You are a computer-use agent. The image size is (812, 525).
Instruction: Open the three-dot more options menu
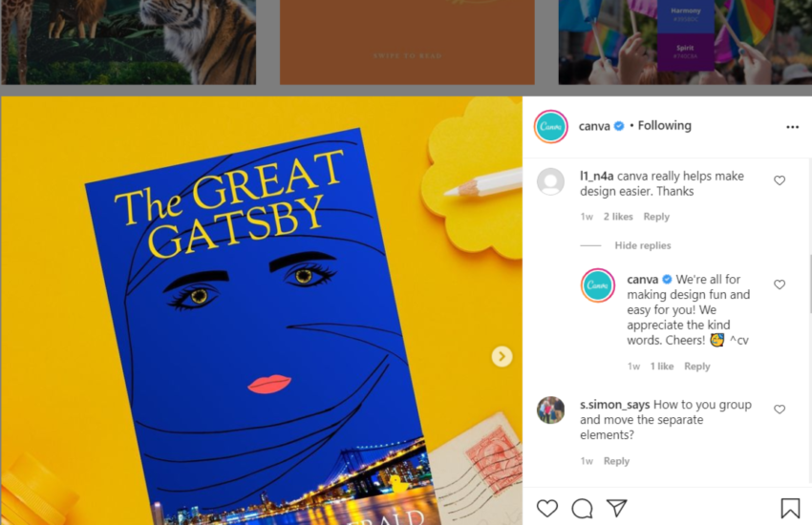pyautogui.click(x=792, y=127)
